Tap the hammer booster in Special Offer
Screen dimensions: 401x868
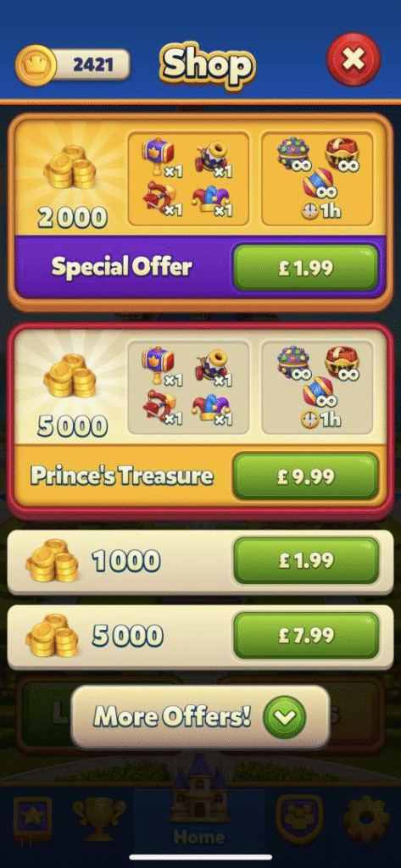click(159, 156)
